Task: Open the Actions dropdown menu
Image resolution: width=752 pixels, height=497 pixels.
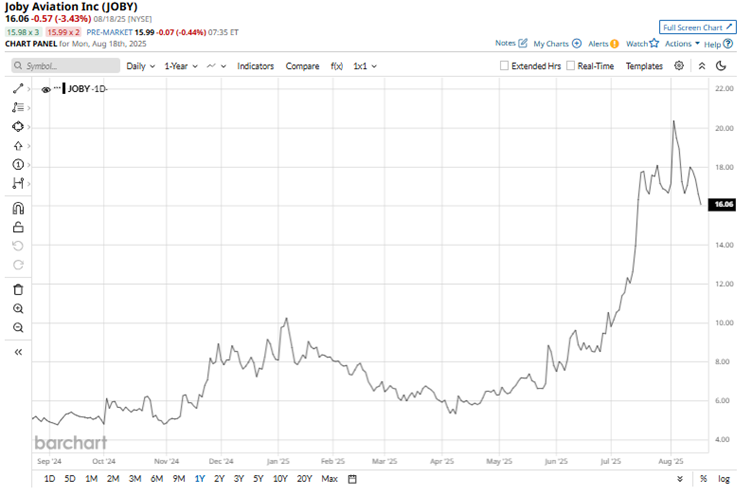Action: (682, 44)
